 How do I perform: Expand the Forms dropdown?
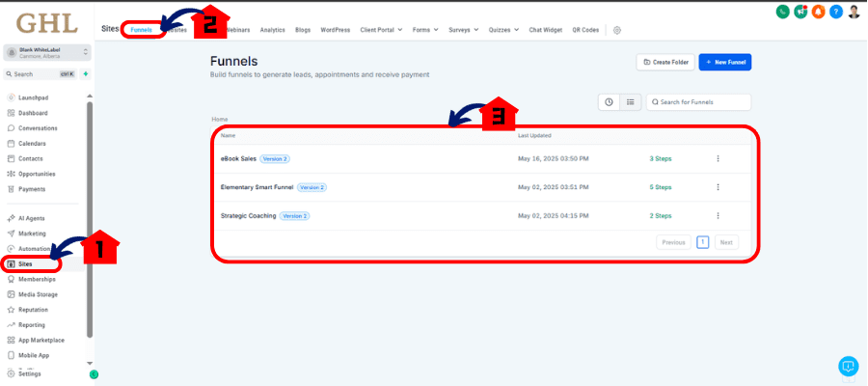point(425,30)
